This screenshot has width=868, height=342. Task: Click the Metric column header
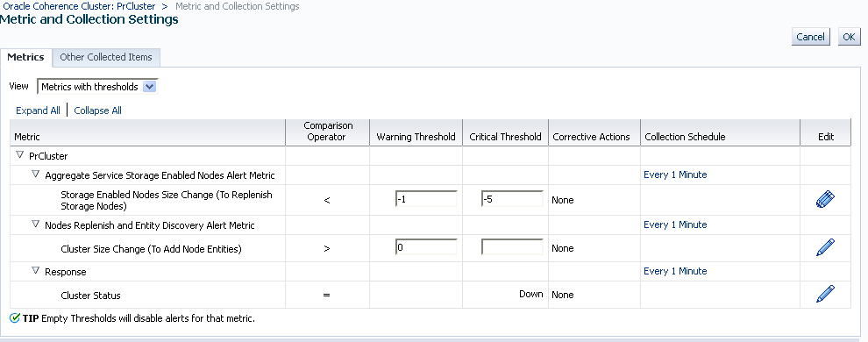click(147, 132)
